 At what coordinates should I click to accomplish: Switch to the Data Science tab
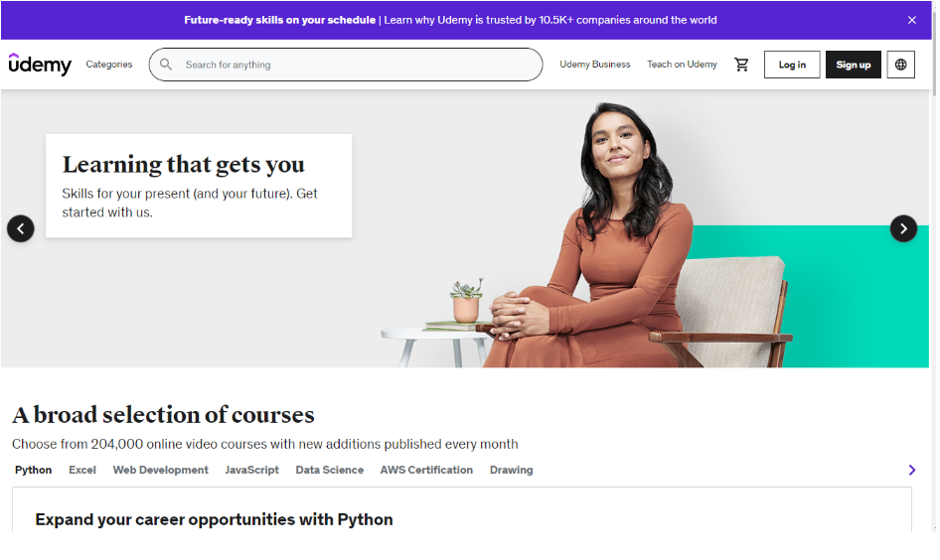pyautogui.click(x=330, y=471)
